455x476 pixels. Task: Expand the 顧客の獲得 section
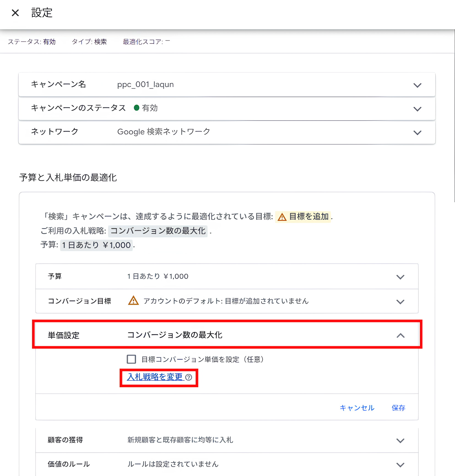(400, 440)
